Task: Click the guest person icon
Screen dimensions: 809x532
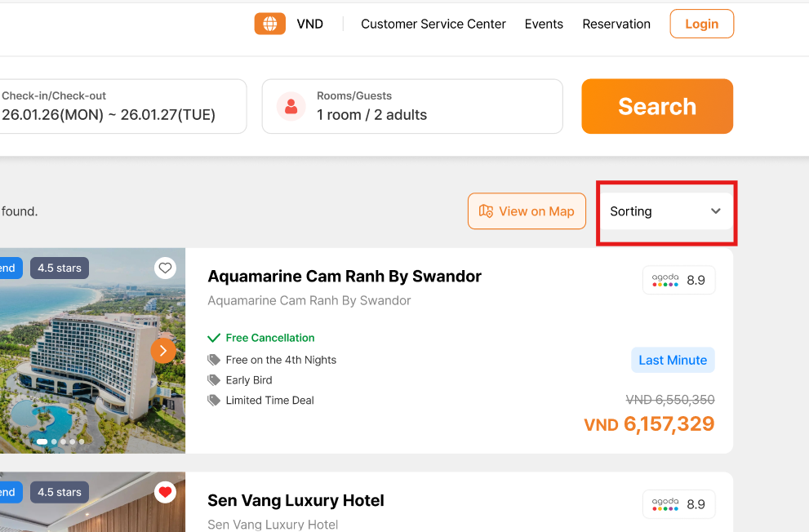Action: (x=291, y=106)
